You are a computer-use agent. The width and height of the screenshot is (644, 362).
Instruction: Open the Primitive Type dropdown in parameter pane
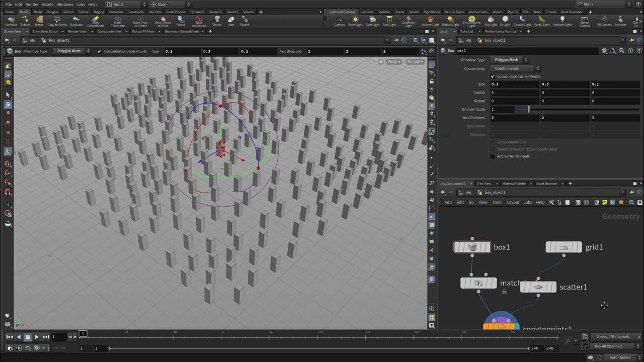tap(509, 60)
